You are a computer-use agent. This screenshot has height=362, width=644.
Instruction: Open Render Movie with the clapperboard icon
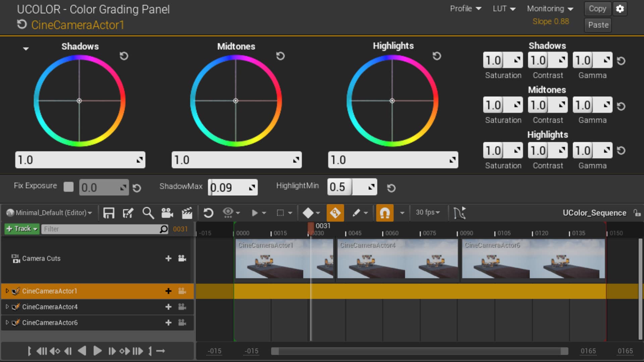tap(186, 213)
